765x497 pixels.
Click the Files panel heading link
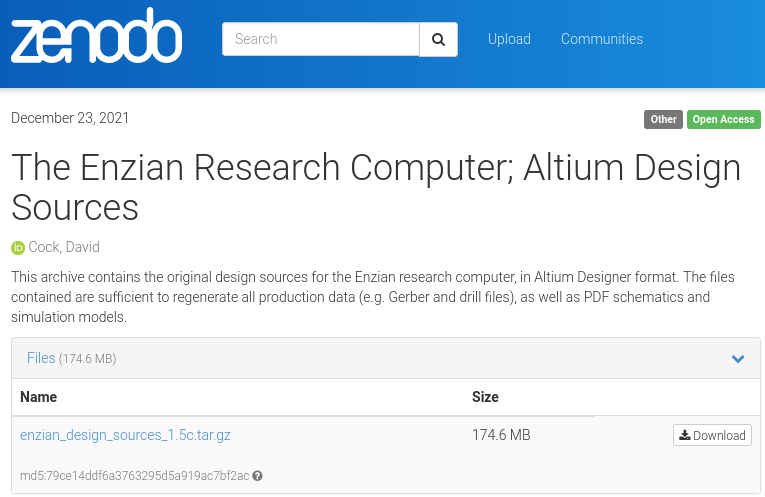coord(41,358)
